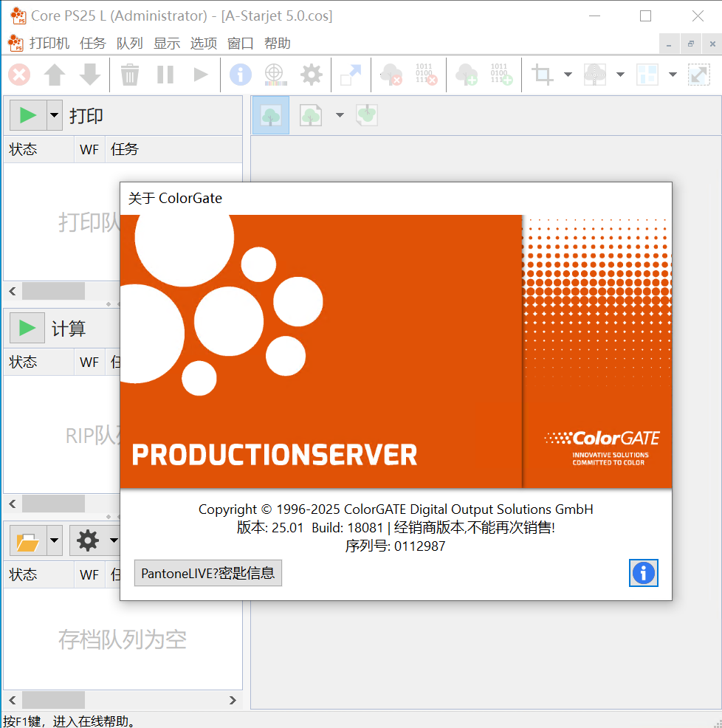Open dropdown beside the tree page preview icon

[340, 115]
